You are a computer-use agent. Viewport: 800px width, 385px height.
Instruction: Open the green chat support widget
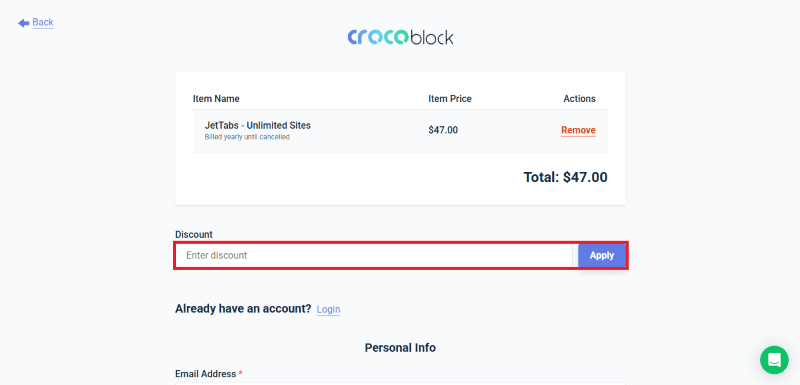pos(774,360)
